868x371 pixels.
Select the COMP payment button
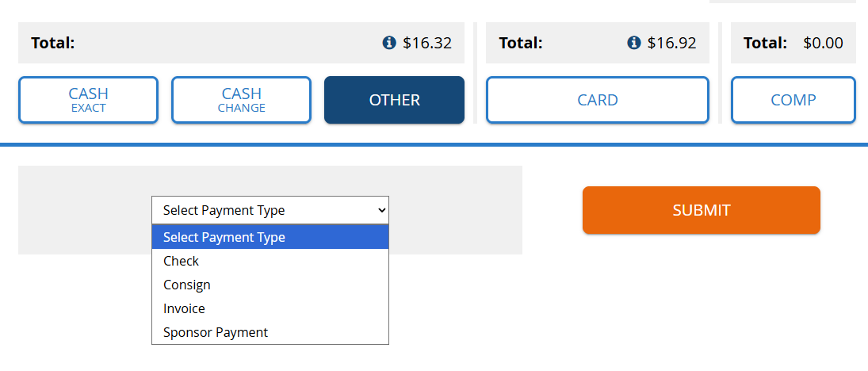click(x=793, y=100)
